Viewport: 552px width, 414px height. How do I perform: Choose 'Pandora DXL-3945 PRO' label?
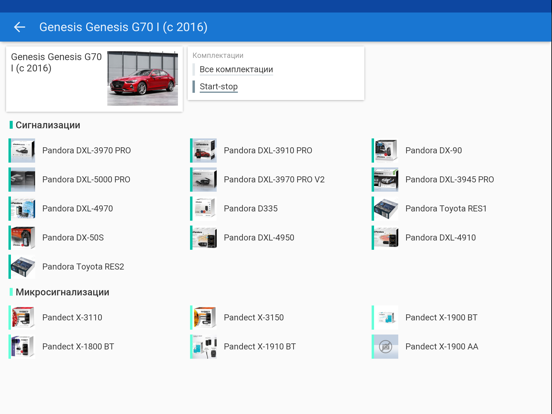pyautogui.click(x=450, y=180)
